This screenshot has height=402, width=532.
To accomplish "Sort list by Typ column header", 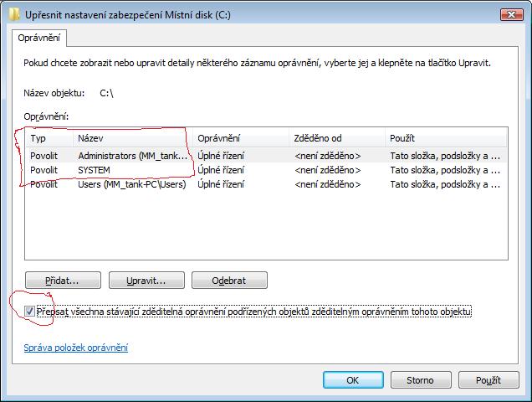I will point(48,137).
